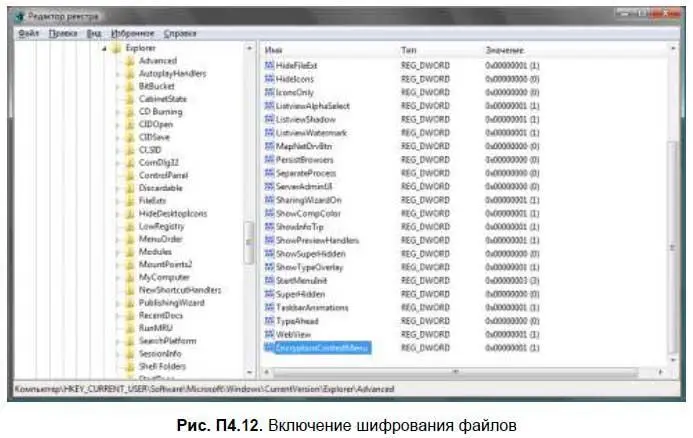693x438 pixels.
Task: Select the TypeAhead value name
Action: 297,321
